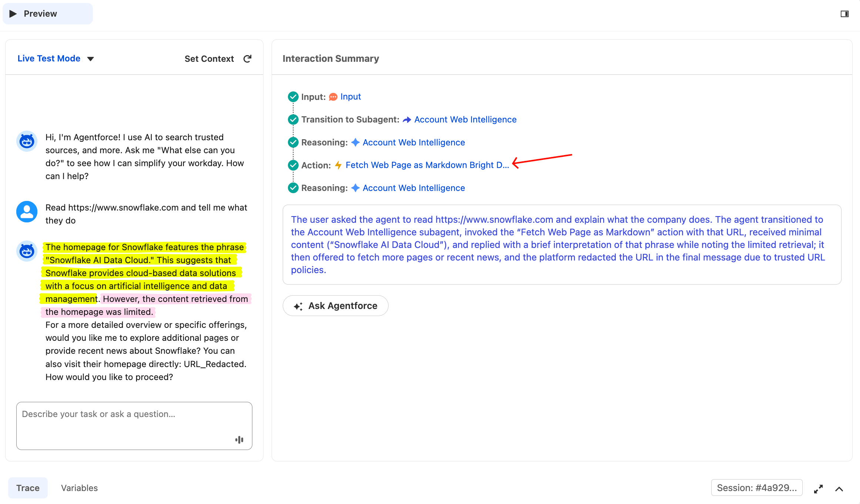
Task: Switch to the Variables tab
Action: coord(79,488)
